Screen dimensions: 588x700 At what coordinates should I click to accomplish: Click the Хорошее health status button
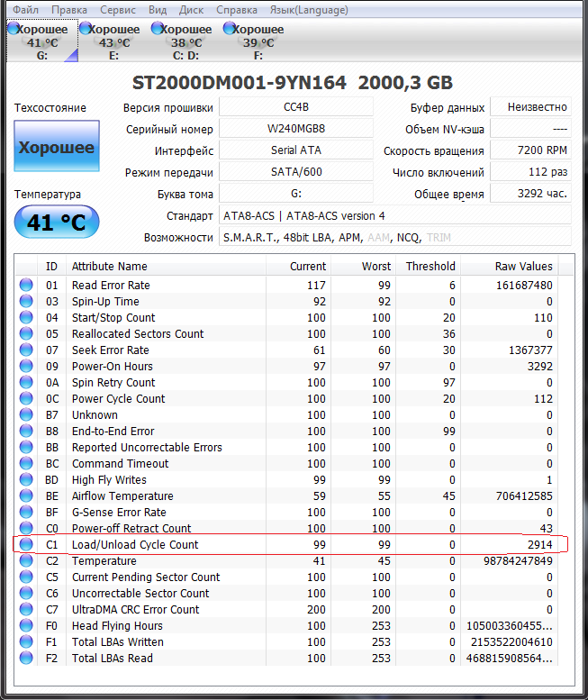(x=57, y=146)
